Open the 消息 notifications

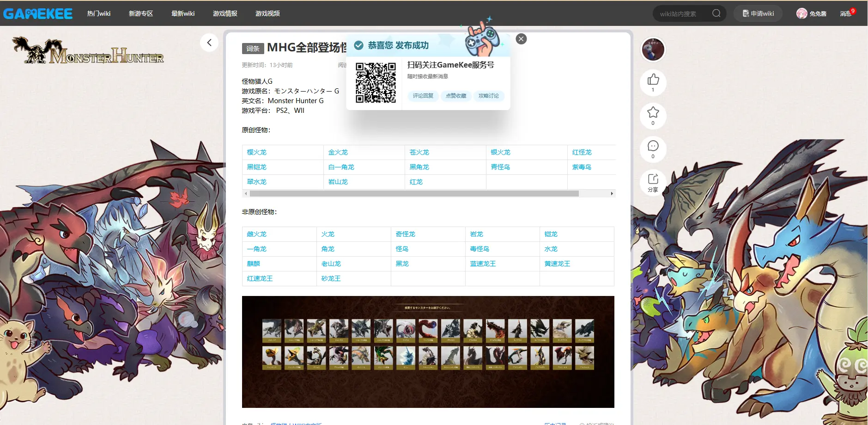[x=845, y=13]
